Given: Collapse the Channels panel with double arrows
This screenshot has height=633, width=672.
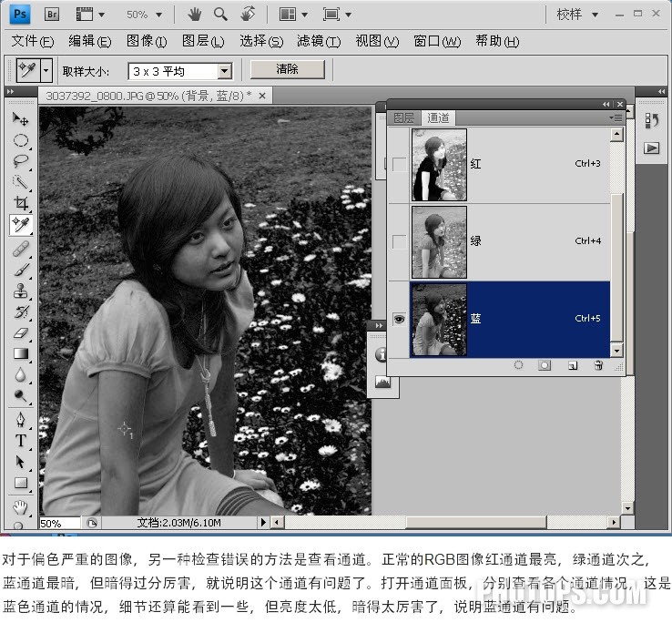Looking at the screenshot, I should click(x=606, y=104).
